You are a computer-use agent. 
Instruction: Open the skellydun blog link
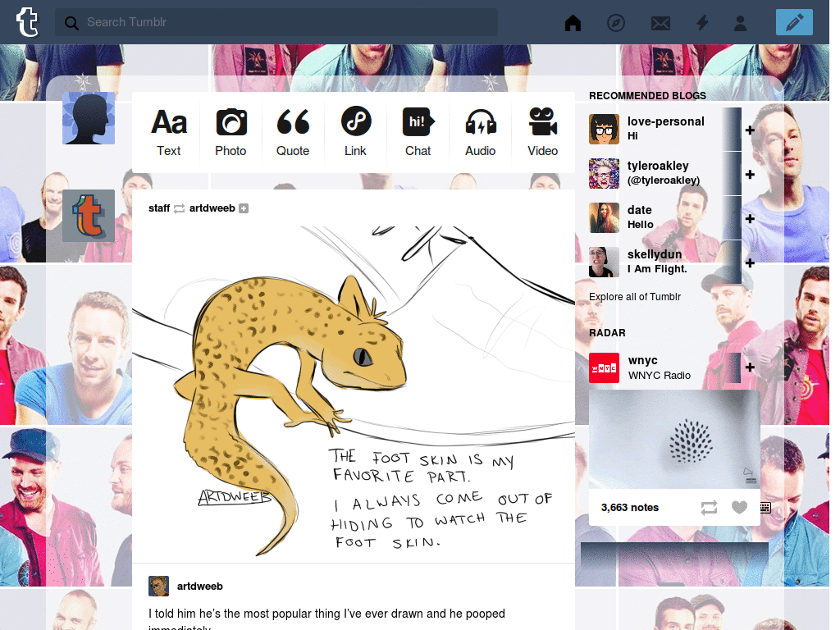[x=655, y=254]
